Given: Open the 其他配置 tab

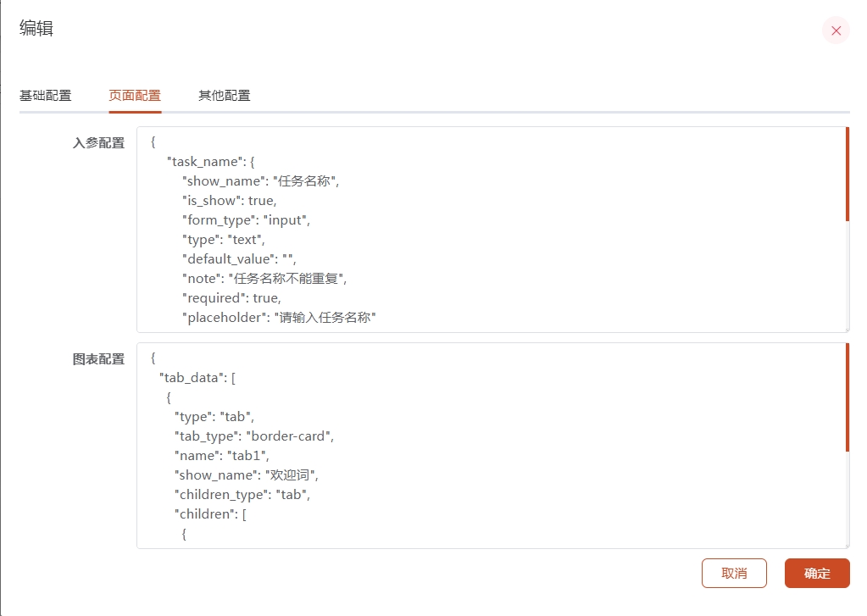Looking at the screenshot, I should (225, 95).
